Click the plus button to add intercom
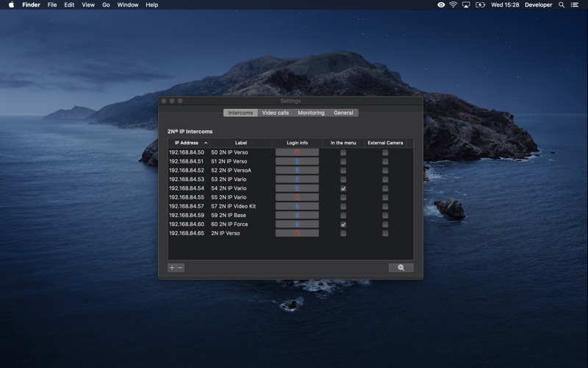The height and width of the screenshot is (368, 588). pyautogui.click(x=172, y=267)
